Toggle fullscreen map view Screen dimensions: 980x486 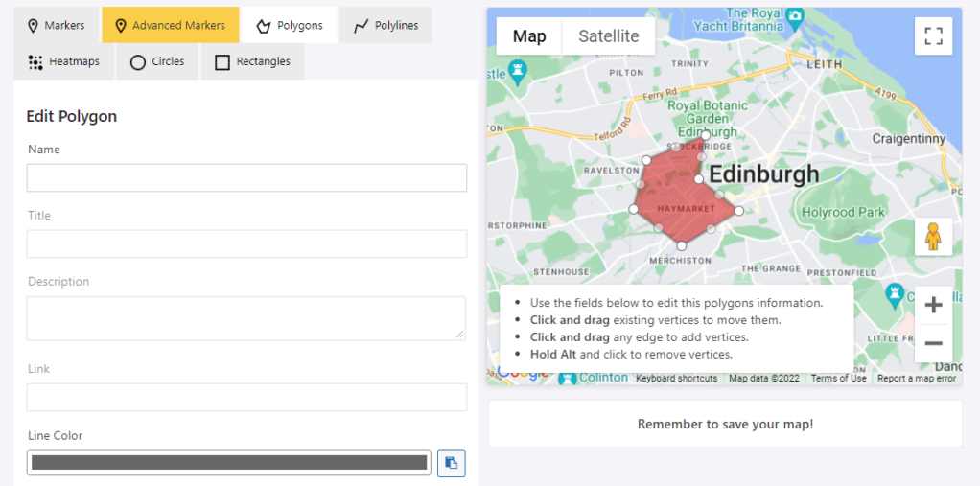click(x=933, y=36)
